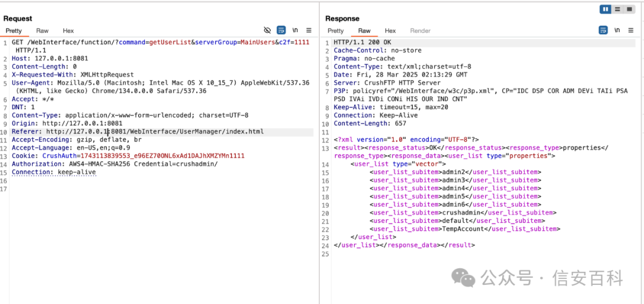Image resolution: width=644 pixels, height=304 pixels.
Task: Toggle non-printable \n characters in Response
Action: pyautogui.click(x=617, y=30)
